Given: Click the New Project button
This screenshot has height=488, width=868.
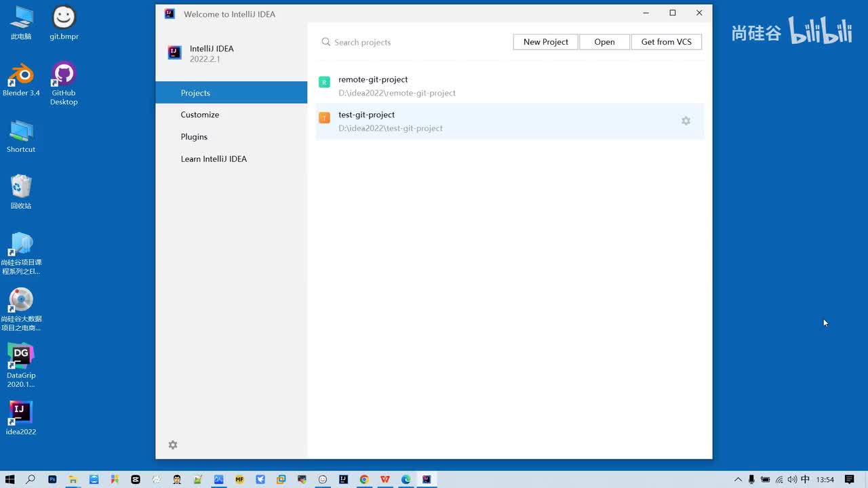Looking at the screenshot, I should coord(546,42).
